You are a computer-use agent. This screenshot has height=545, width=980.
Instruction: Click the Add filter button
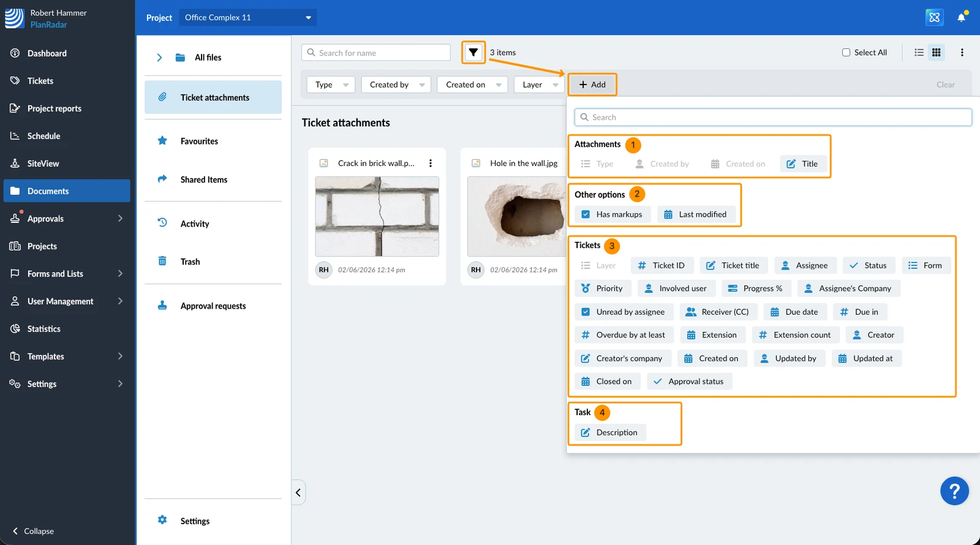point(592,85)
